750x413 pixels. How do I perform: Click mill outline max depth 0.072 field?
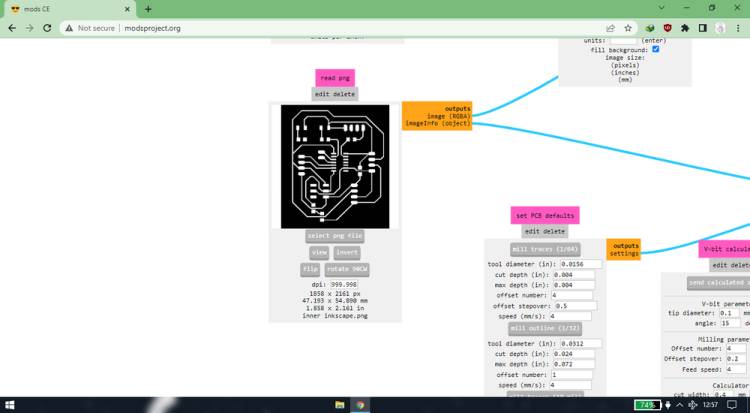point(574,364)
